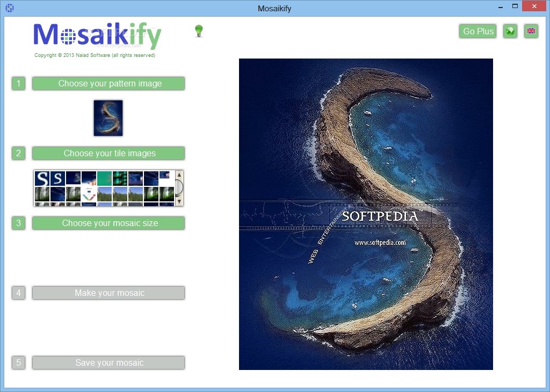
Task: Close the Mosaikify window
Action: (x=534, y=6)
